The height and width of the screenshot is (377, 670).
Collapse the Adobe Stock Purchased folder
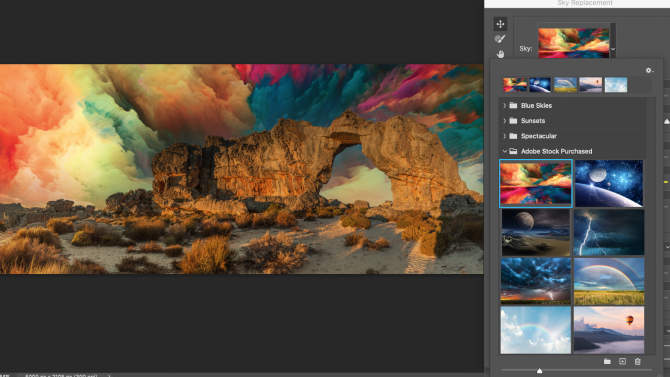pyautogui.click(x=505, y=151)
